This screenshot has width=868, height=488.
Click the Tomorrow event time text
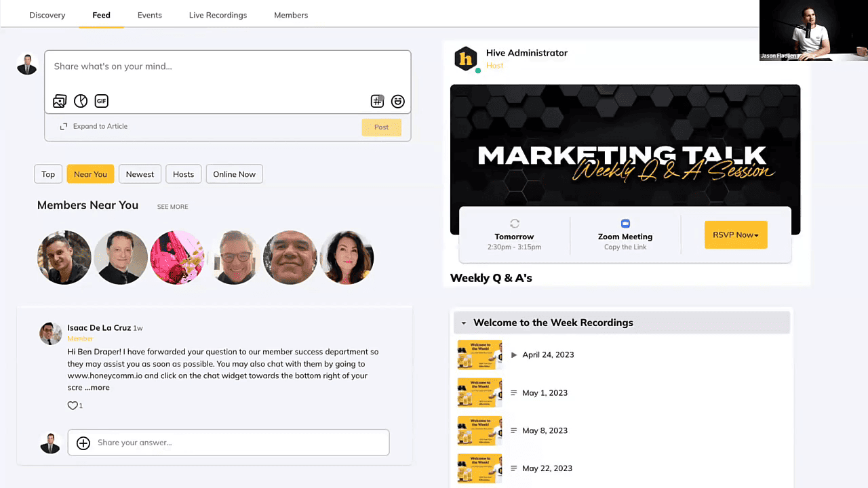515,247
